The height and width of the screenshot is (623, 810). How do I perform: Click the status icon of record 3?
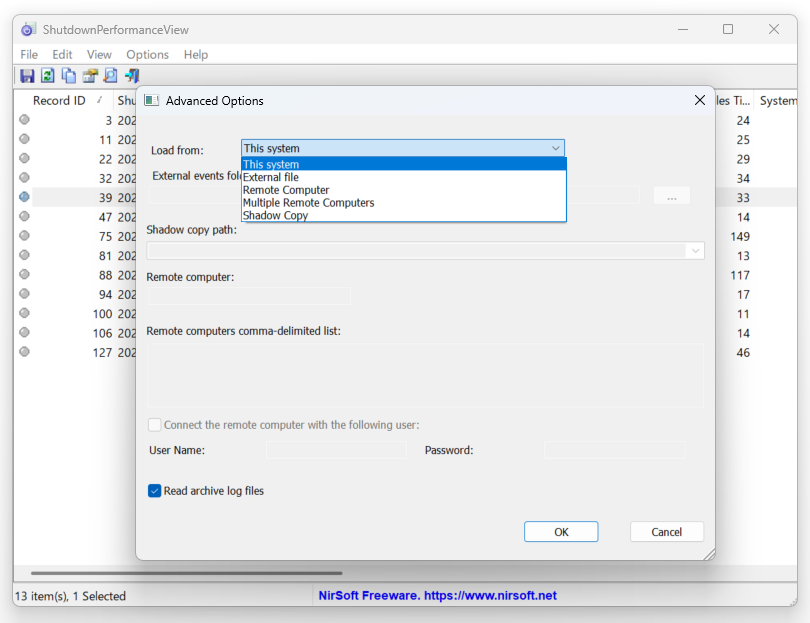pyautogui.click(x=24, y=120)
